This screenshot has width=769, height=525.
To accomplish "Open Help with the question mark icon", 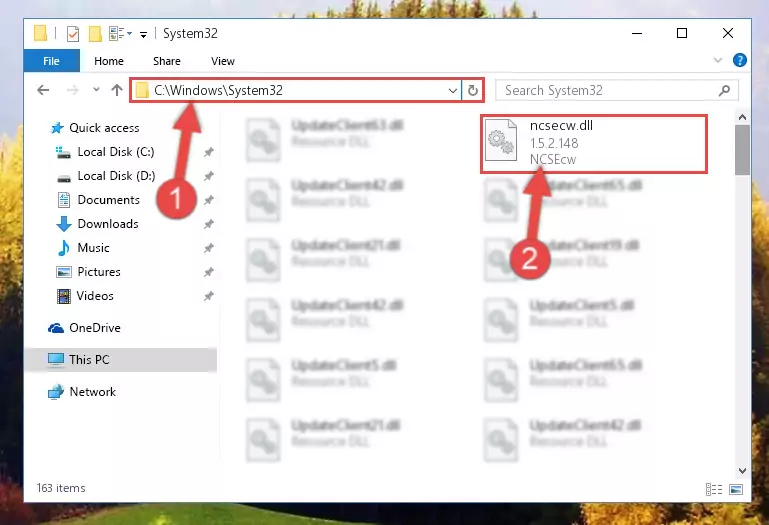I will pos(740,60).
